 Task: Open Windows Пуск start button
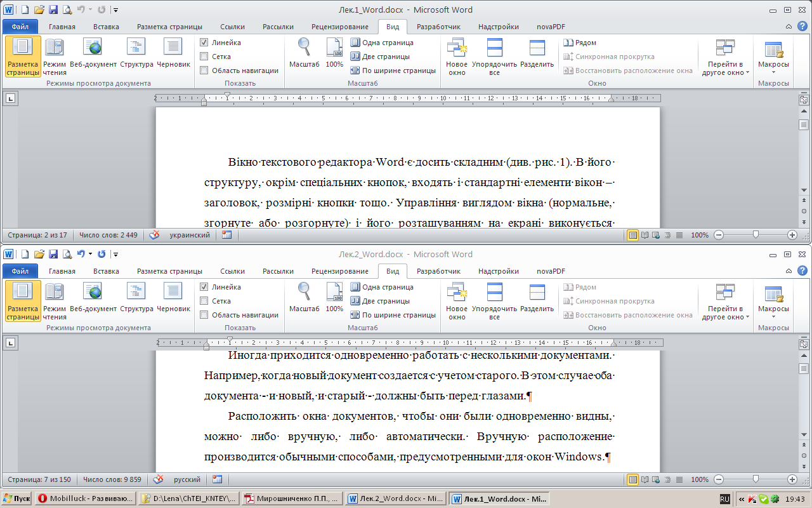pos(16,498)
